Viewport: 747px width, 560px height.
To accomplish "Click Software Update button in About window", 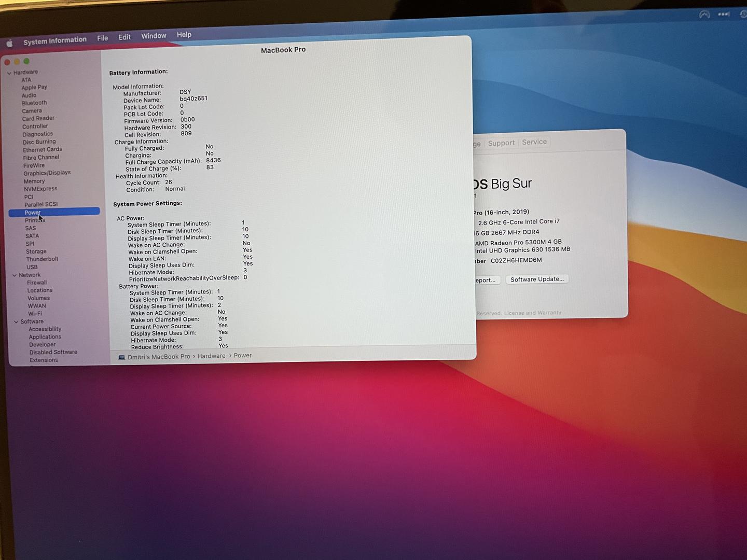I will coord(537,279).
